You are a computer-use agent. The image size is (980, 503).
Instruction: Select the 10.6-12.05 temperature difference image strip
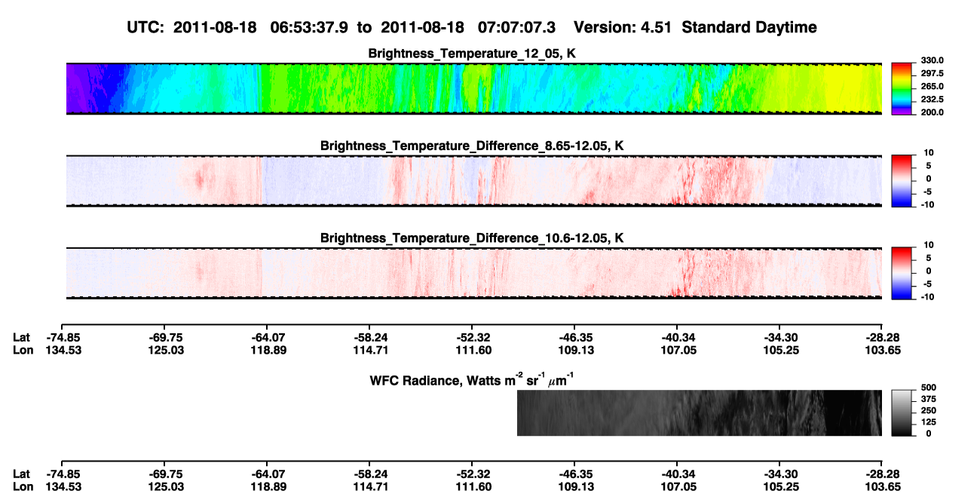click(474, 273)
